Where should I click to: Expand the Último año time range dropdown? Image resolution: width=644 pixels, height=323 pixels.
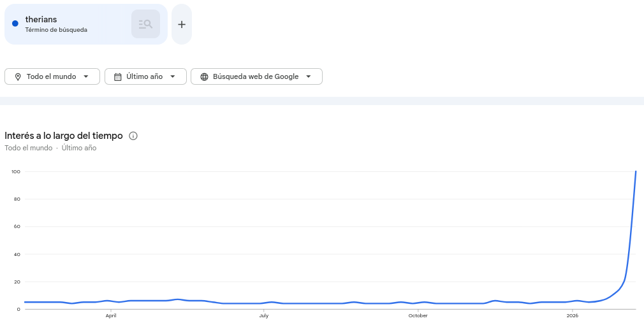click(145, 76)
